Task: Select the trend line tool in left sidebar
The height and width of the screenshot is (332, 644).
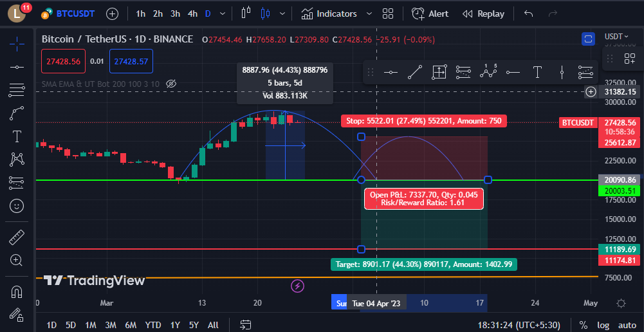Action: pyautogui.click(x=17, y=67)
